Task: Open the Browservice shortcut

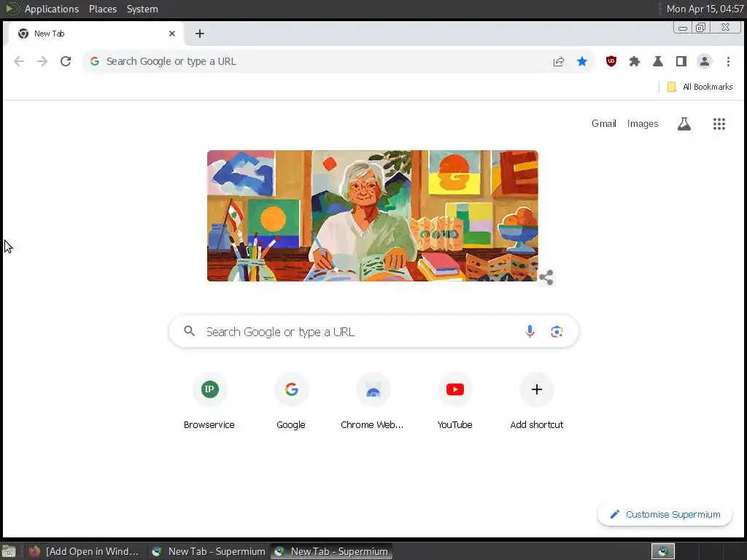Action: pos(209,402)
